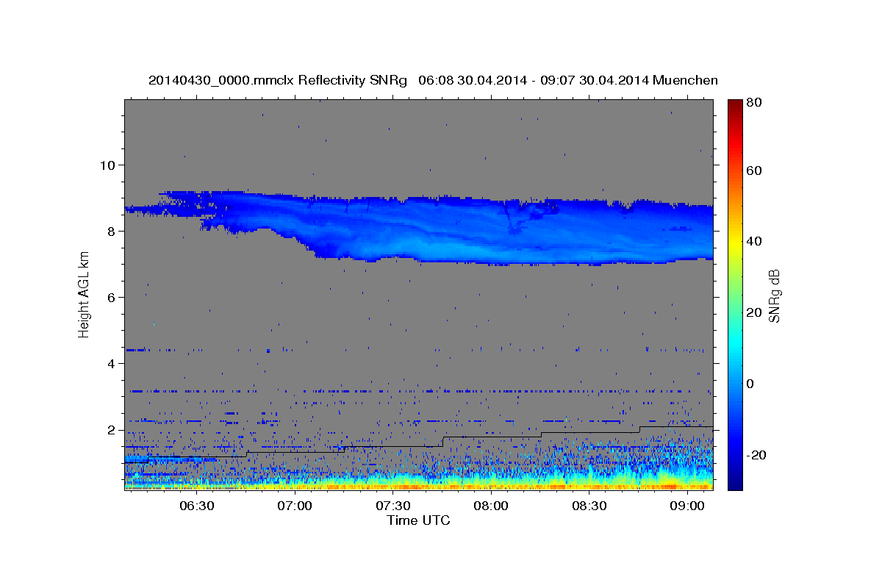Click the dark red top of colorbar
The height and width of the screenshot is (588, 882).
pos(734,104)
